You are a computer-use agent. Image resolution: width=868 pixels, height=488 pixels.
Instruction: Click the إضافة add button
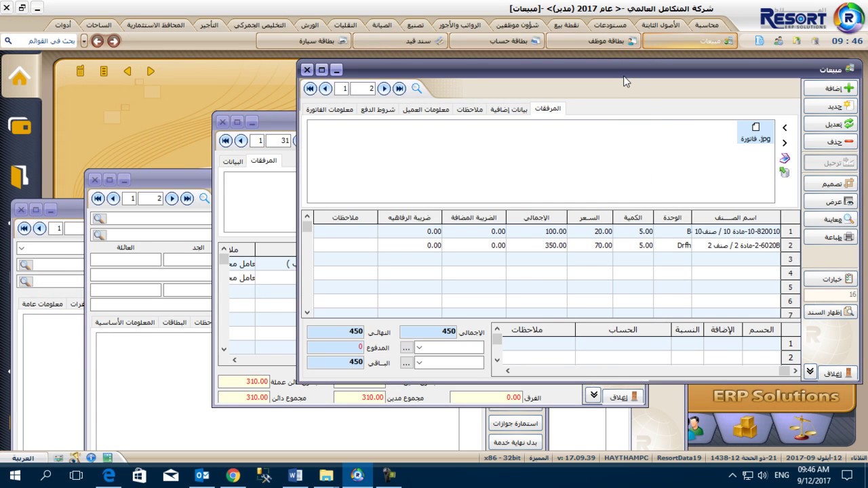(830, 88)
